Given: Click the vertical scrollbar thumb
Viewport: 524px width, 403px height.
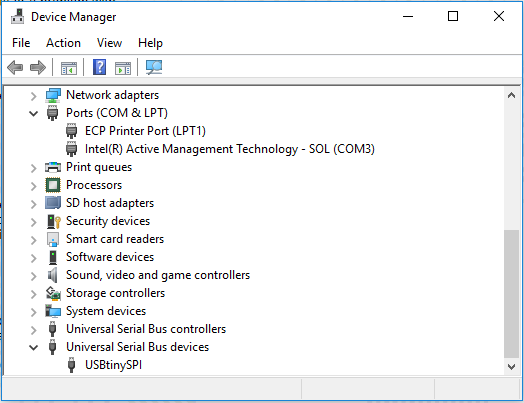Looking at the screenshot, I should (x=511, y=294).
